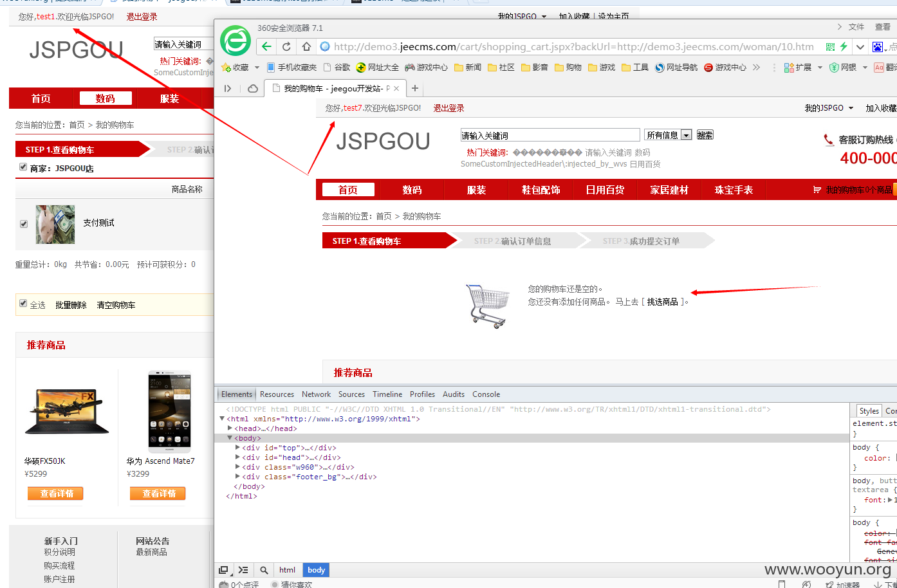Toggle 商家 JSPGOU店 checkbox in back window
Viewport: 897px width, 588px height.
pos(24,167)
